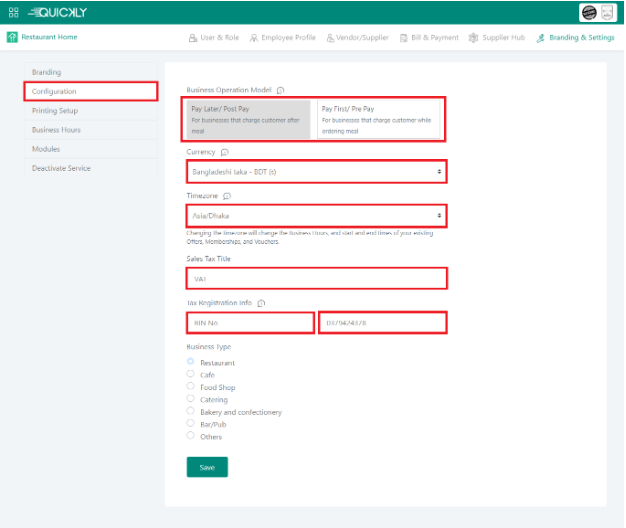Click the Sales Tax Title field
Screen dimensions: 626x528
pos(316,279)
